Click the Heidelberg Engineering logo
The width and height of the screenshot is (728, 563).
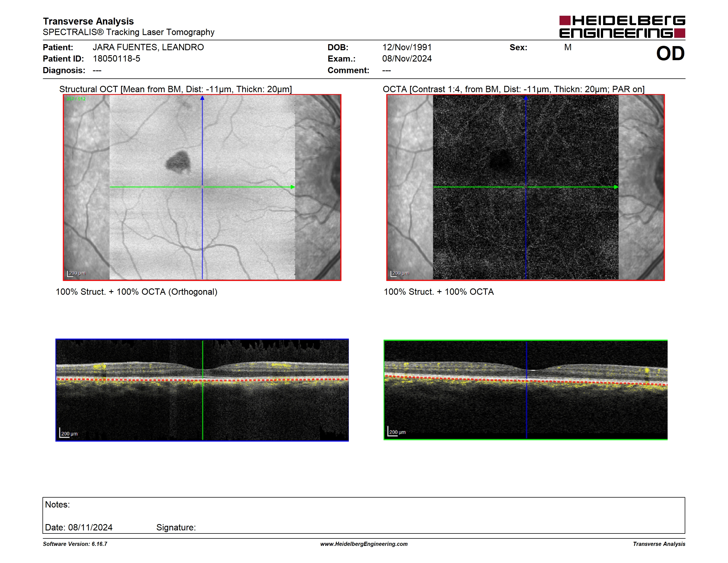tap(622, 27)
